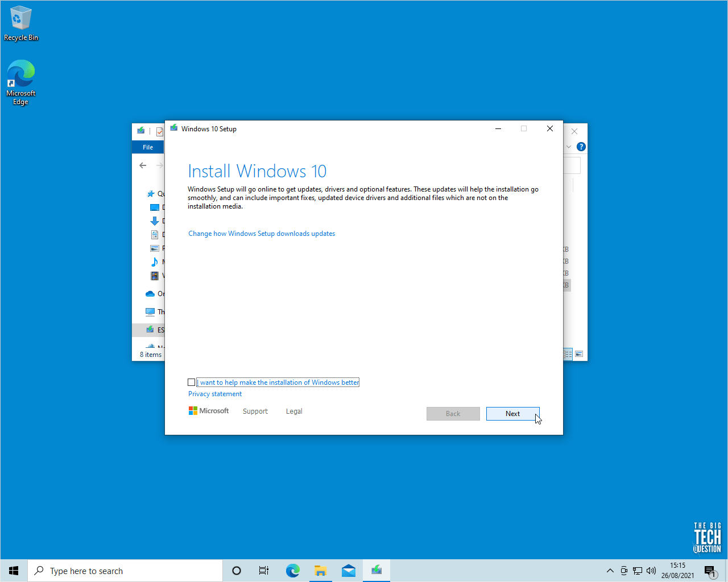Select the Videos film icon in File Explorer sidebar

coord(154,276)
